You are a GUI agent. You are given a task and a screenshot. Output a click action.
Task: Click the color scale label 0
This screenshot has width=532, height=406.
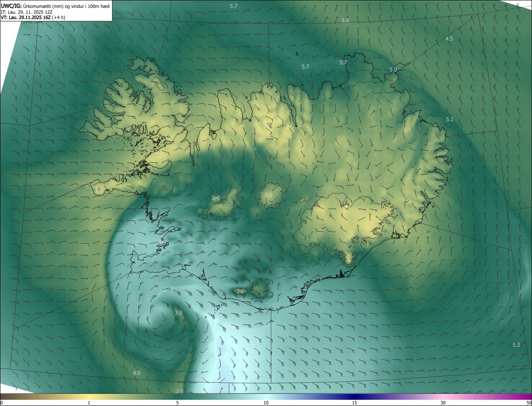(x=2, y=403)
